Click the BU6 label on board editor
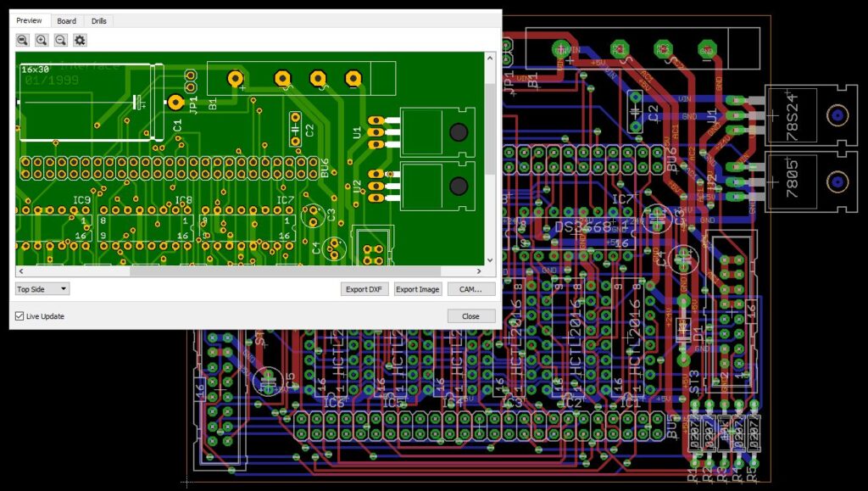868x491 pixels. click(x=671, y=159)
